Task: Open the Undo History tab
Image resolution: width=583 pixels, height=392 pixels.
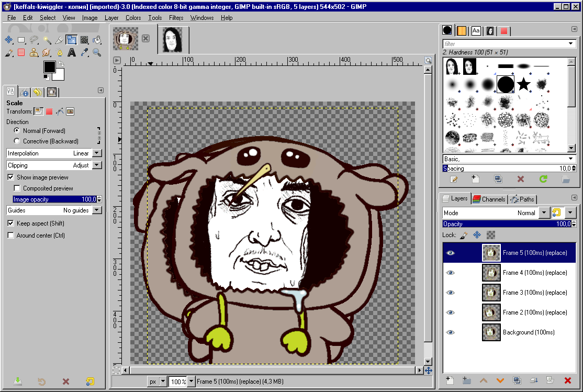Action: coord(37,92)
